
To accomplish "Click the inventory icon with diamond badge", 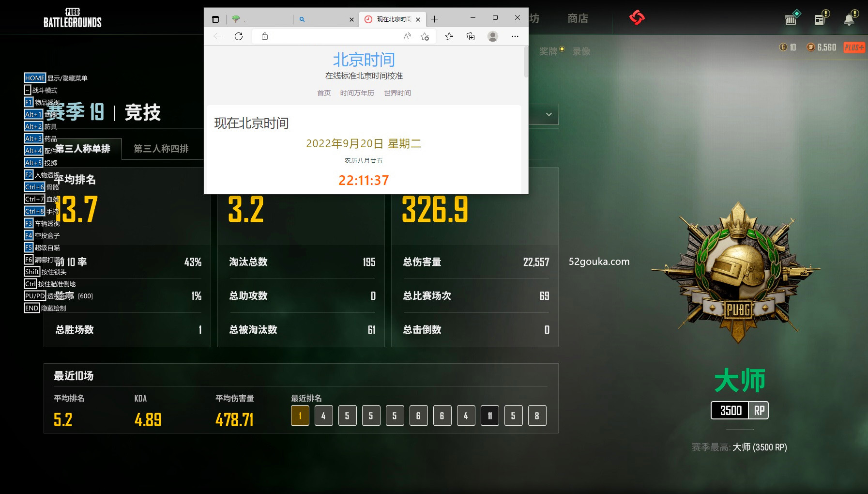I will (x=791, y=17).
